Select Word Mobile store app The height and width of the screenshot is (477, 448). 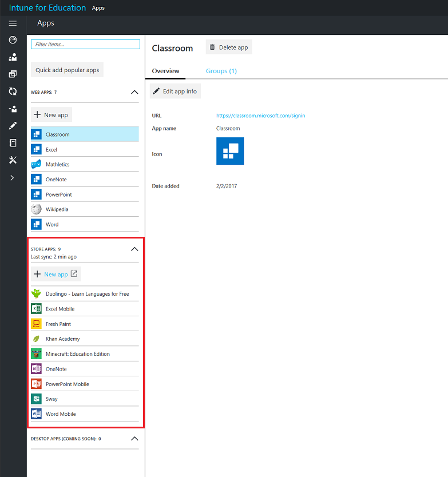[x=85, y=414]
